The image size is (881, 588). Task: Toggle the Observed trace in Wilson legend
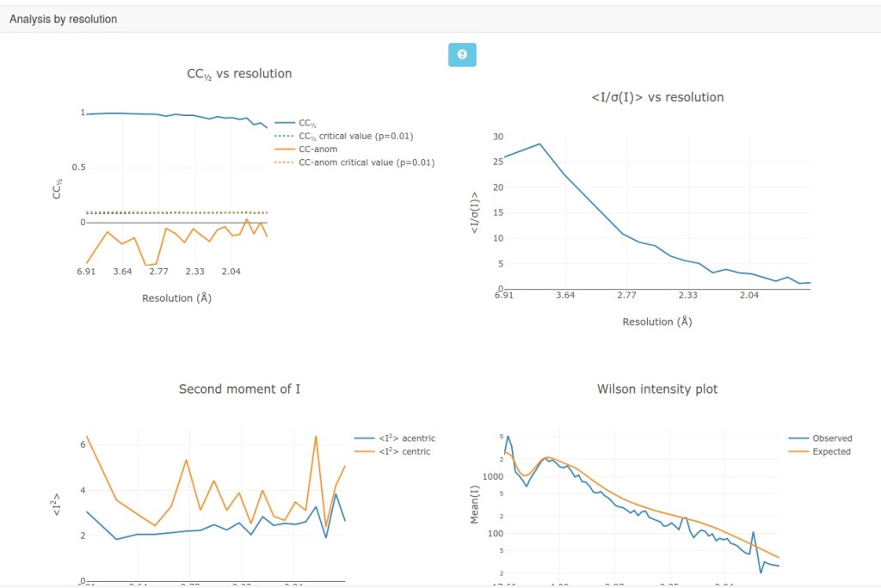tap(831, 438)
